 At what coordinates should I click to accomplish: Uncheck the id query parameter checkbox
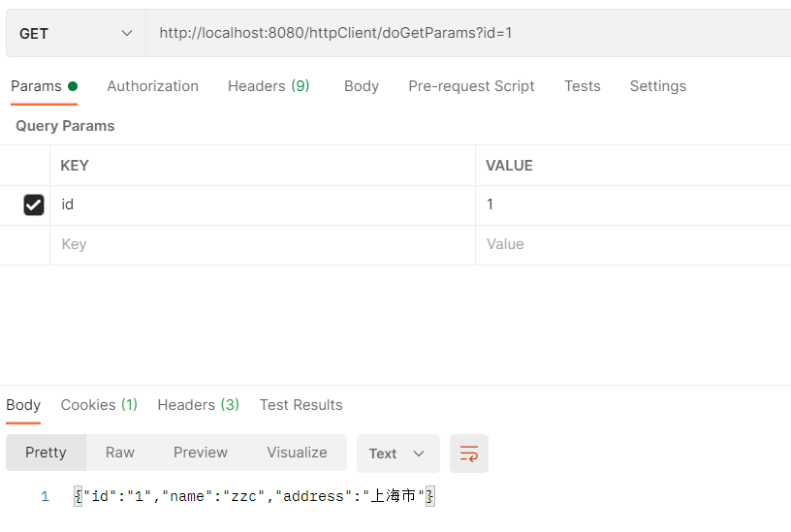point(34,204)
